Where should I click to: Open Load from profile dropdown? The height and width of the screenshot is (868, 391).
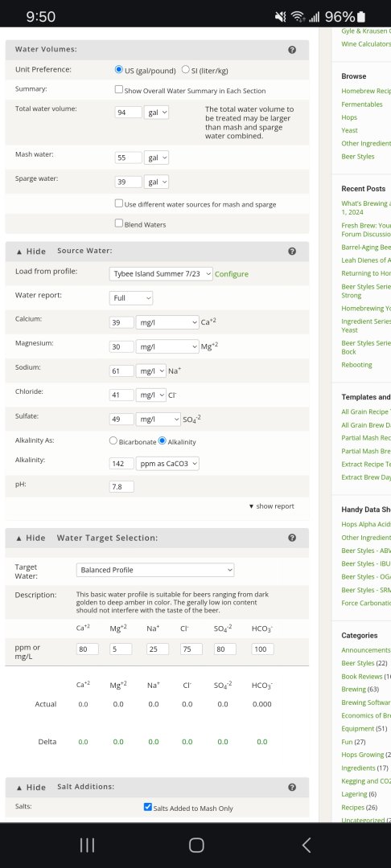point(161,274)
